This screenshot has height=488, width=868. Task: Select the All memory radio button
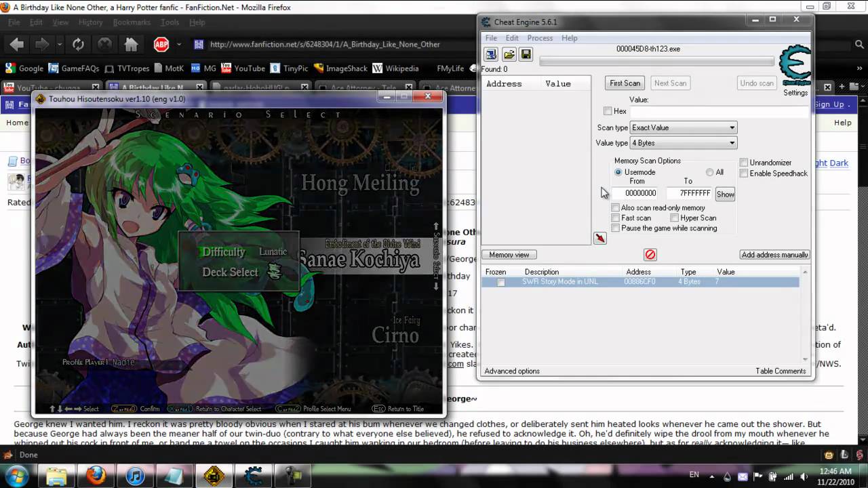pos(709,172)
